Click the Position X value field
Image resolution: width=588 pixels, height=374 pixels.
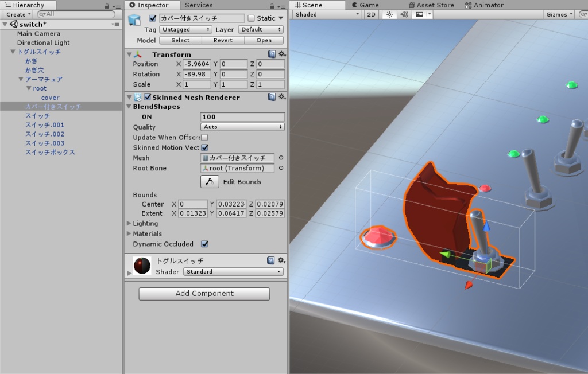(x=198, y=64)
